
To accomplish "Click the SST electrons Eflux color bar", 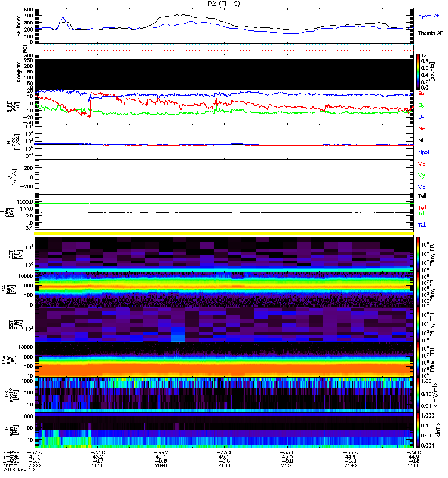I will (x=418, y=324).
